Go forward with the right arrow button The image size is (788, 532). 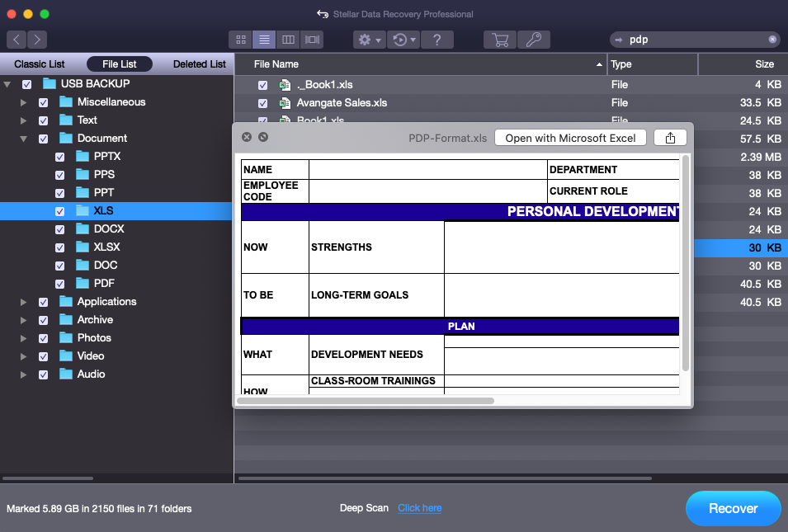37,40
